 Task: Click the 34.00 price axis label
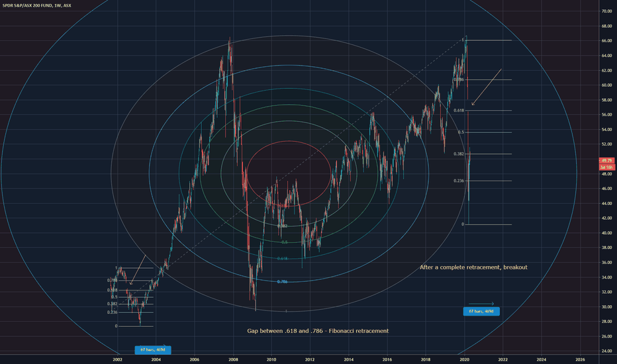tap(606, 277)
